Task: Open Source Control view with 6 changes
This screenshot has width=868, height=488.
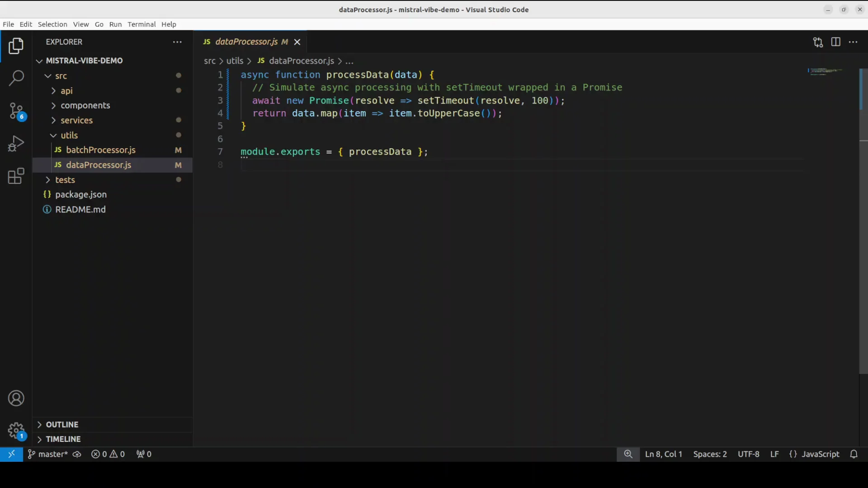Action: [x=16, y=111]
